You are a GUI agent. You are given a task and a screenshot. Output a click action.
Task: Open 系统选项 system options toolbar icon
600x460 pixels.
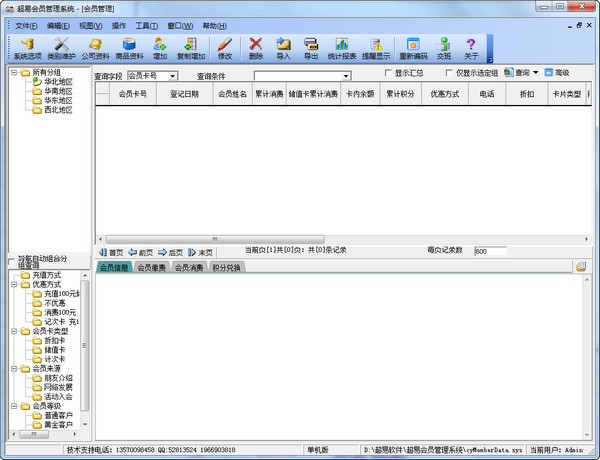coord(27,48)
